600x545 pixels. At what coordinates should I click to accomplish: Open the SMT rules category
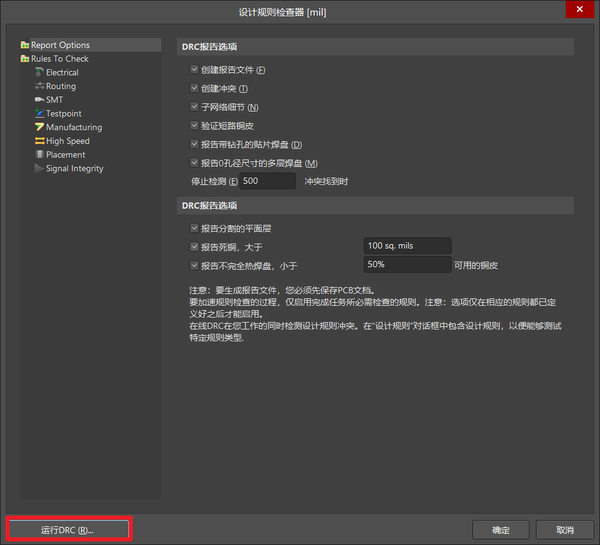(x=54, y=100)
